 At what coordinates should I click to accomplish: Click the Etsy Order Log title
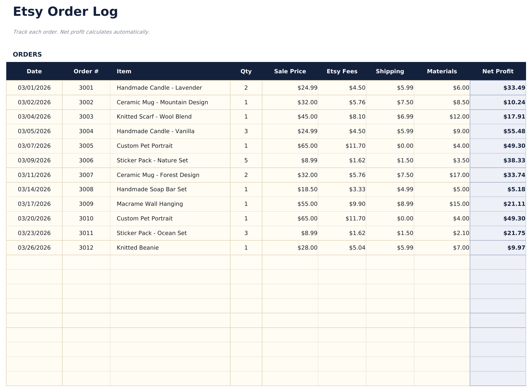click(x=65, y=12)
